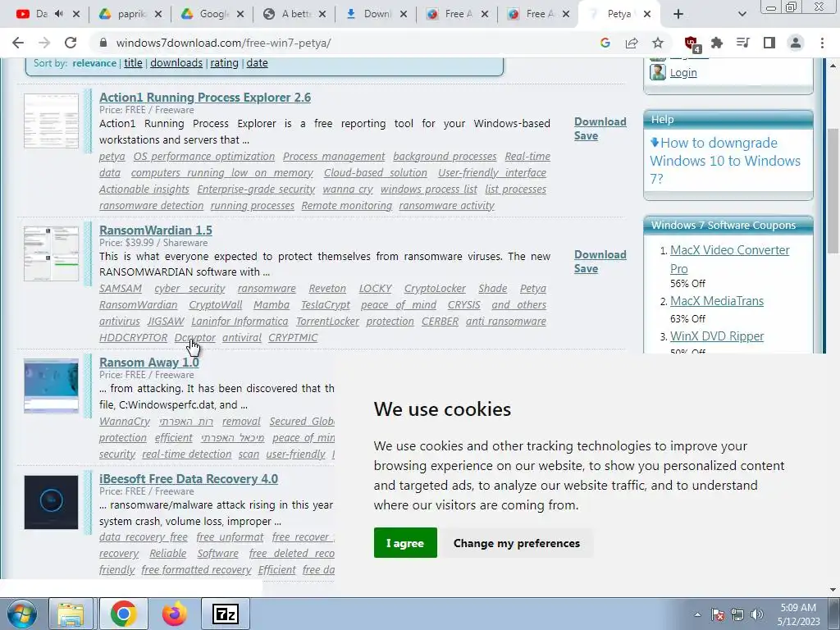Click the address bar URL field
The width and height of the screenshot is (840, 630).
(343, 43)
